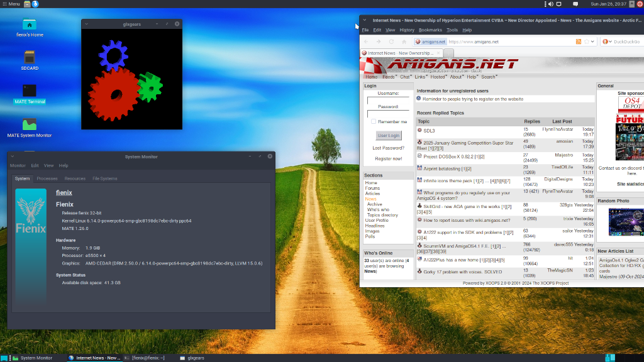
Task: Close the Internet News browser tab
Action: pyautogui.click(x=438, y=53)
